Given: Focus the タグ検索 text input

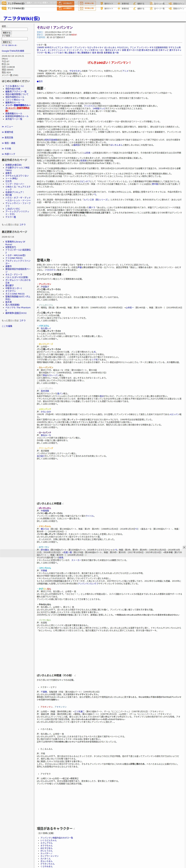Looking at the screenshot, I should tap(14, 38).
